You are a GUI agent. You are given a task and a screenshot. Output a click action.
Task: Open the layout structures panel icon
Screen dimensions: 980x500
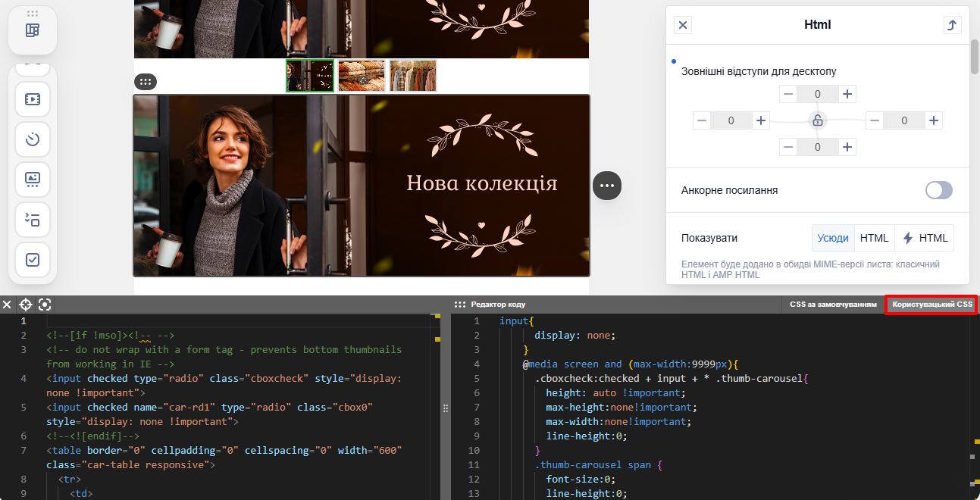pyautogui.click(x=33, y=30)
